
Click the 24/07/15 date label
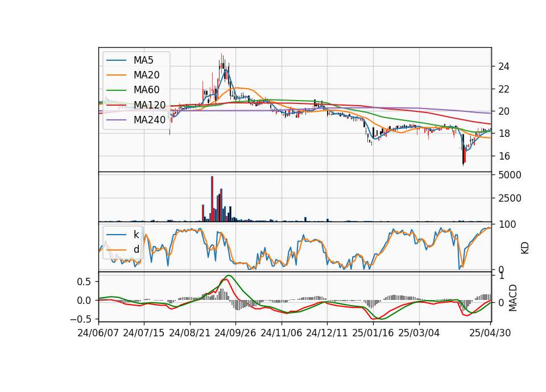pyautogui.click(x=144, y=333)
